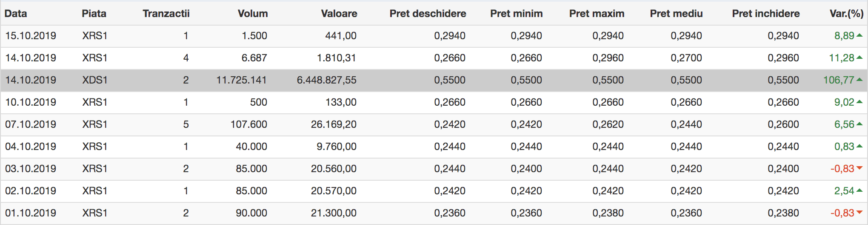Click the value 26.169,20 in Valoare column
The image size is (868, 225).
click(334, 124)
